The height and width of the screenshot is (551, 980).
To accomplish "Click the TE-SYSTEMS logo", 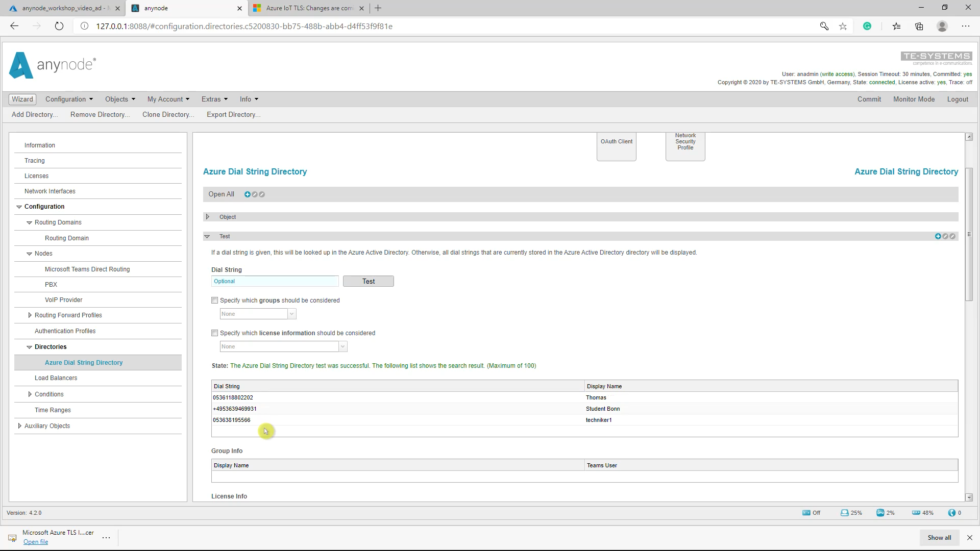I will [937, 58].
